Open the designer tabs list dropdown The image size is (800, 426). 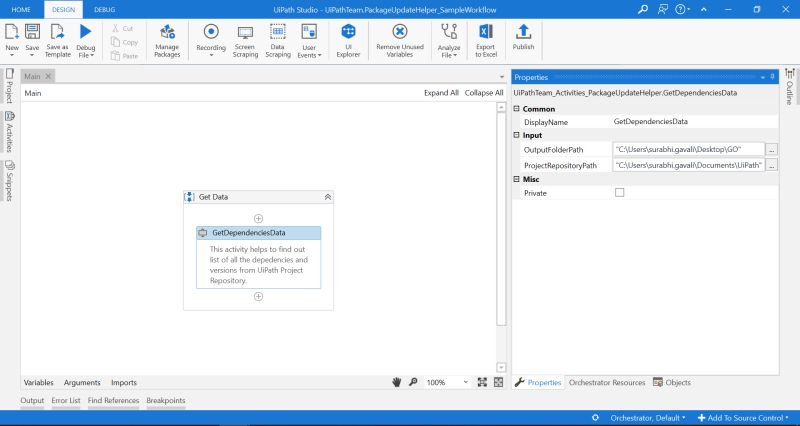click(x=502, y=77)
